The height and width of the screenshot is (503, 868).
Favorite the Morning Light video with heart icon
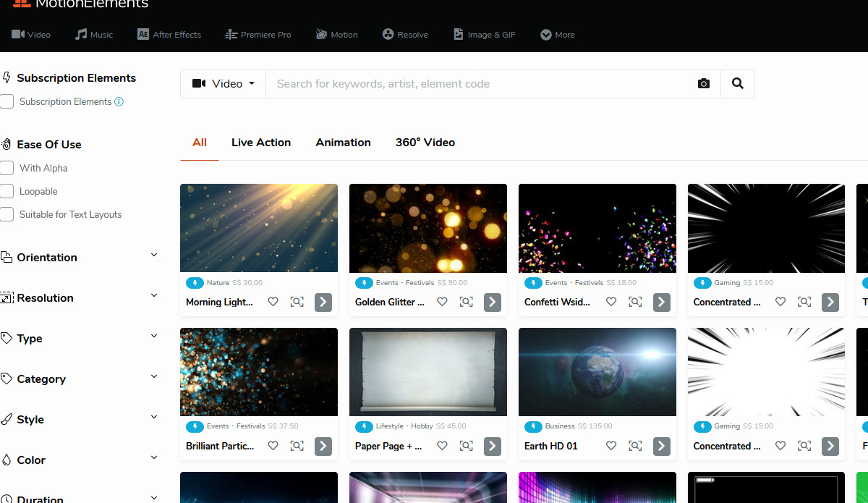(273, 302)
